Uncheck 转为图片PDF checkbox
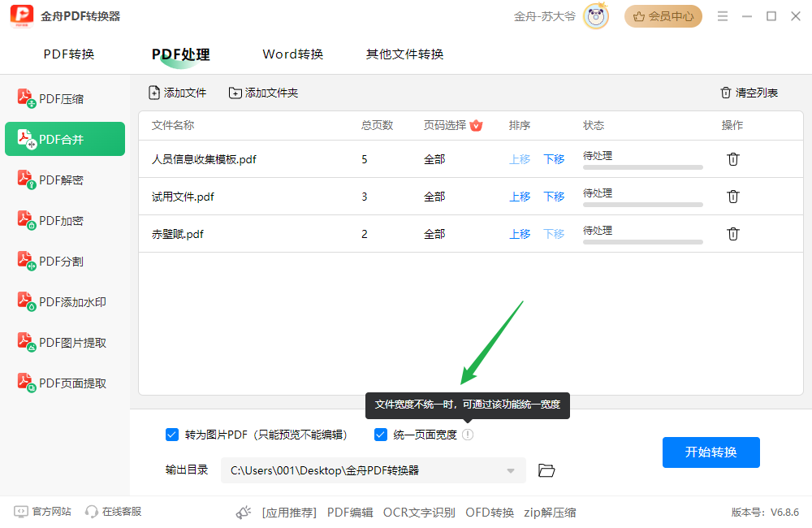812x528 pixels. 172,435
